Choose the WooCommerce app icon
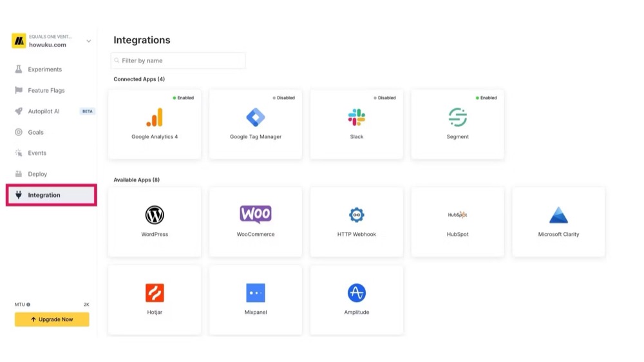The image size is (644, 362). [x=256, y=214]
